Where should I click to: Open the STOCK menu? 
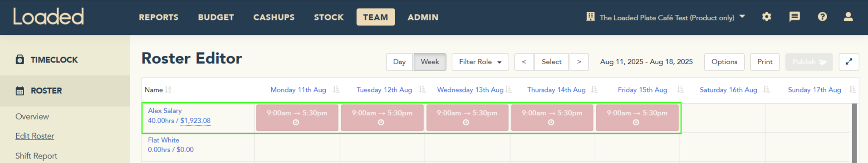pos(329,17)
